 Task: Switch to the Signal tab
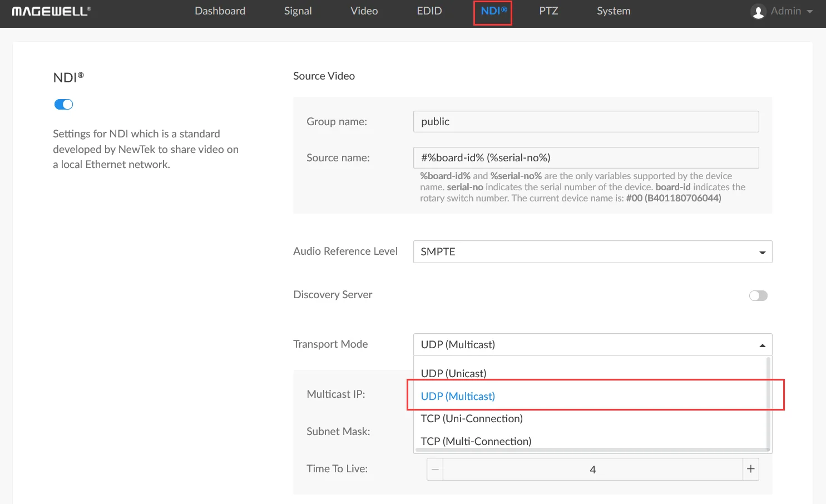point(298,11)
